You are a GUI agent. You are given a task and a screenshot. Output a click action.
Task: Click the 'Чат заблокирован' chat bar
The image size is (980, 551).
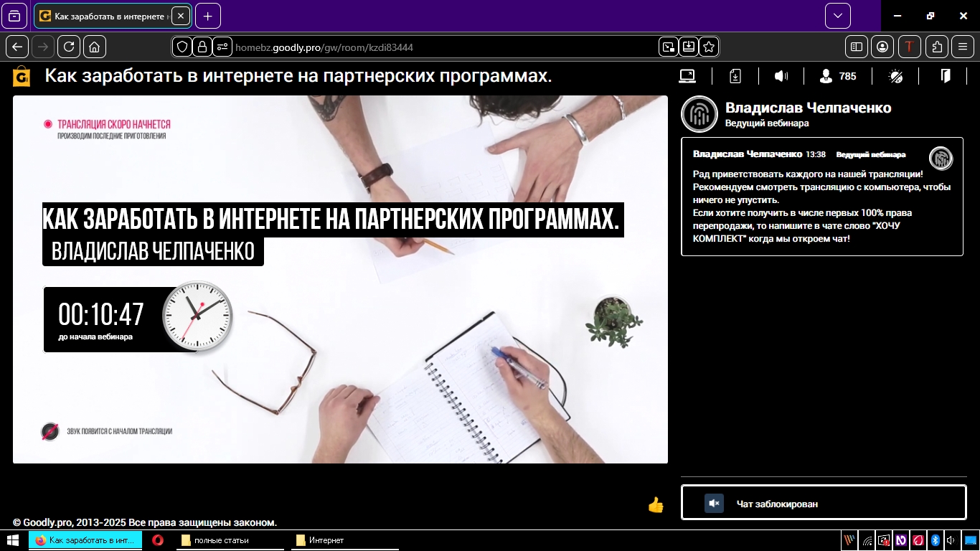point(823,503)
